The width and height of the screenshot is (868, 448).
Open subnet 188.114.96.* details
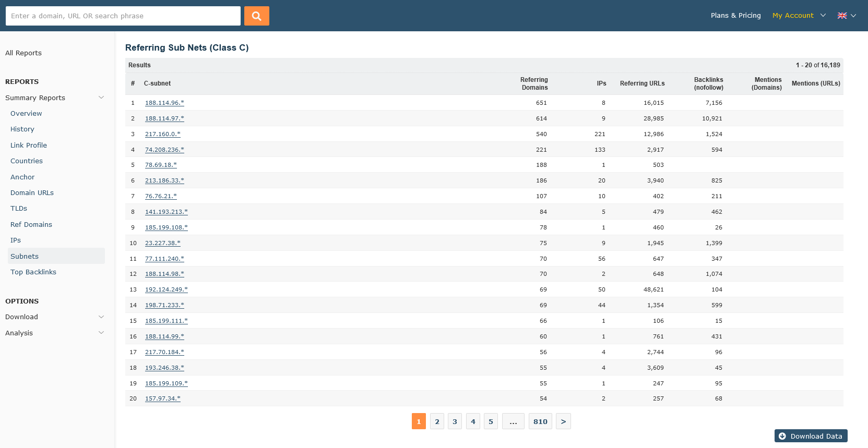click(164, 103)
